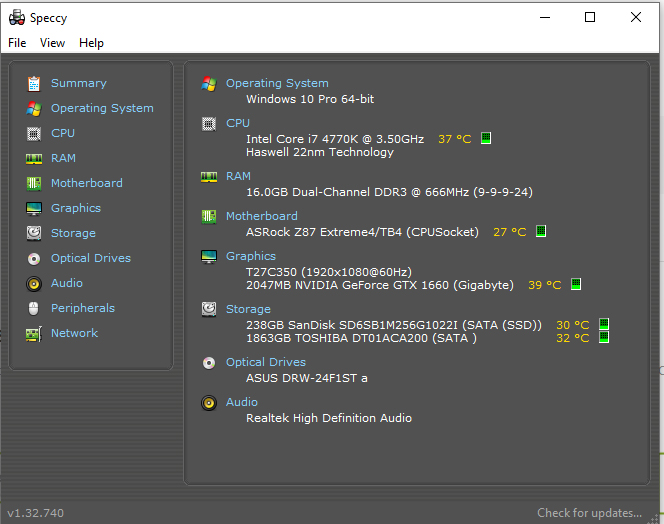Image resolution: width=664 pixels, height=524 pixels.
Task: Select CPU label in the sidebar
Action: point(63,133)
